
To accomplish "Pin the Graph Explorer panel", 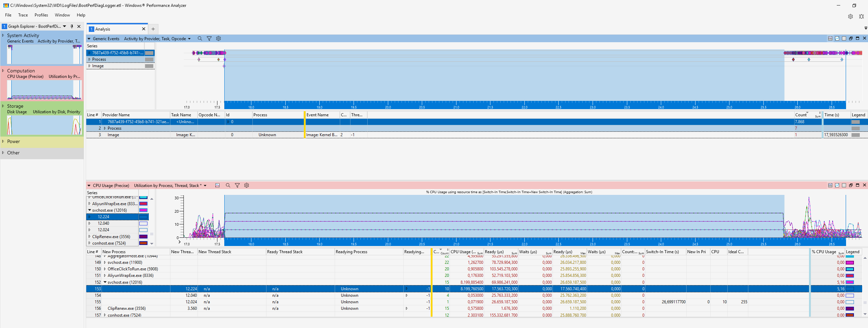I will [x=72, y=26].
